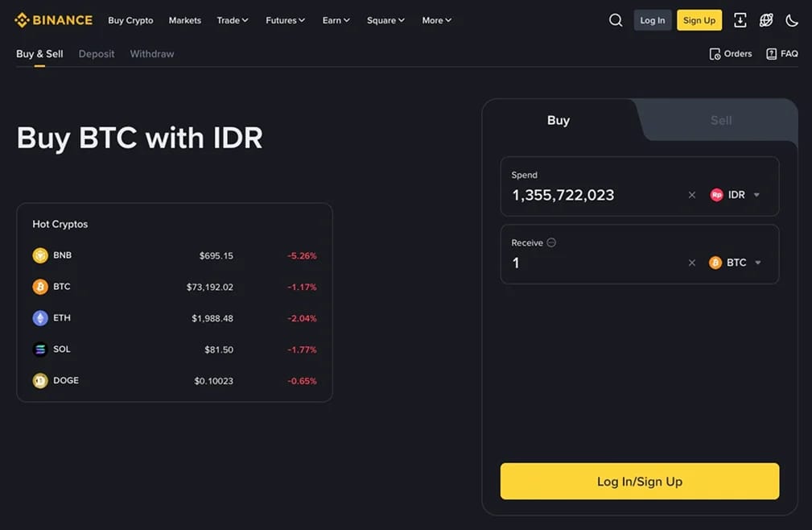Click the Receive info circle icon
Image resolution: width=812 pixels, height=530 pixels.
551,242
